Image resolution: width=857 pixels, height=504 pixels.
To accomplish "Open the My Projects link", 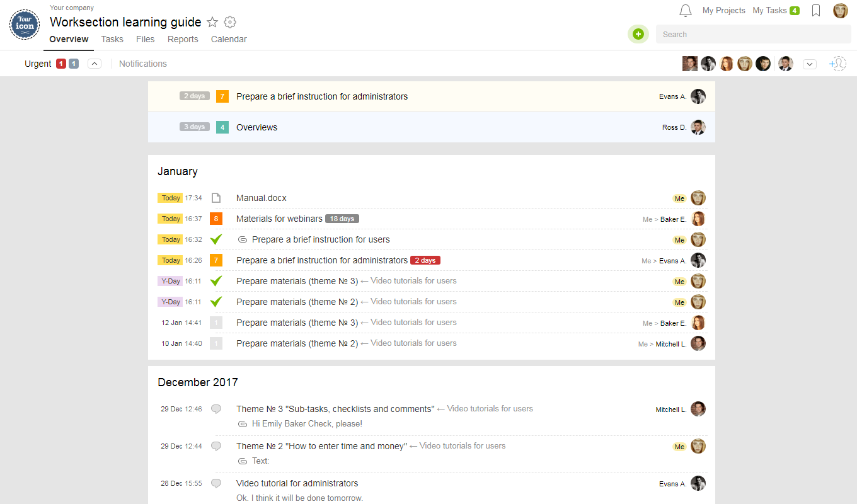I will coord(723,10).
